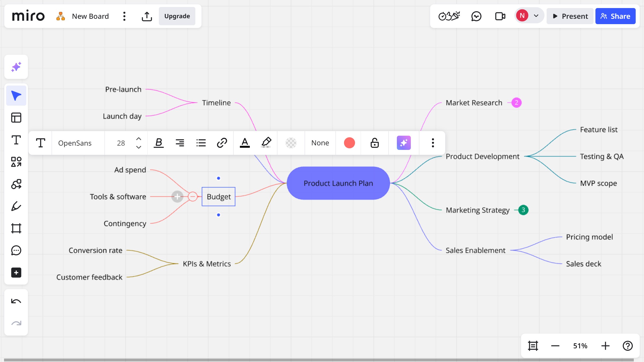Open Miro AI sparkle tool in sidebar
Viewport: 644px width, 362px height.
16,67
